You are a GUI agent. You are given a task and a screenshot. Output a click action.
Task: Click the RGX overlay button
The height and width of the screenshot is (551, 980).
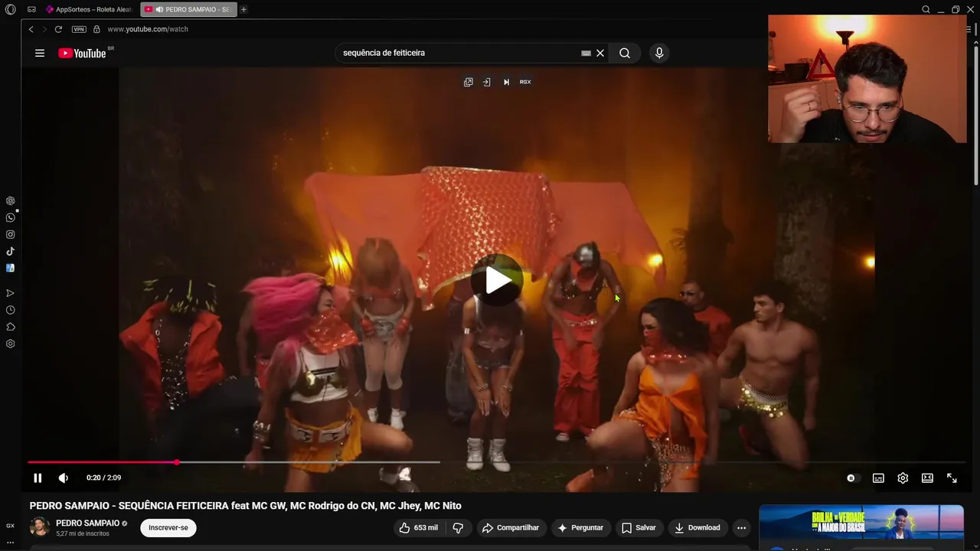525,82
